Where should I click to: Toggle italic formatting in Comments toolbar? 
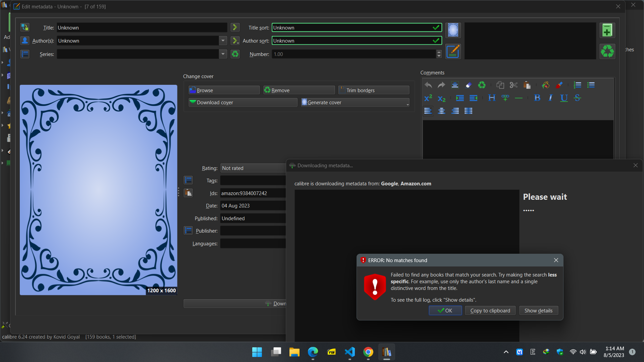[x=550, y=98]
